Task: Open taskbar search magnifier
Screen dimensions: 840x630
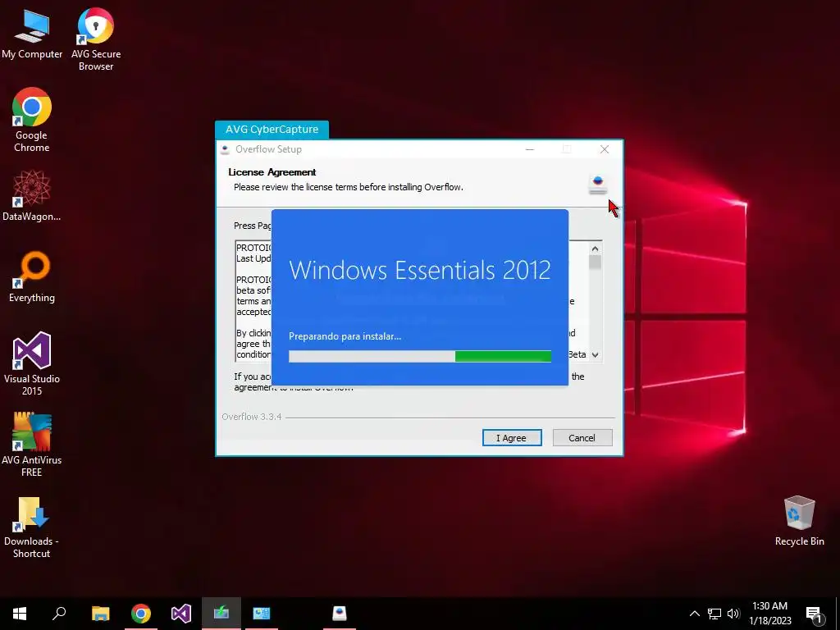Action: click(59, 614)
